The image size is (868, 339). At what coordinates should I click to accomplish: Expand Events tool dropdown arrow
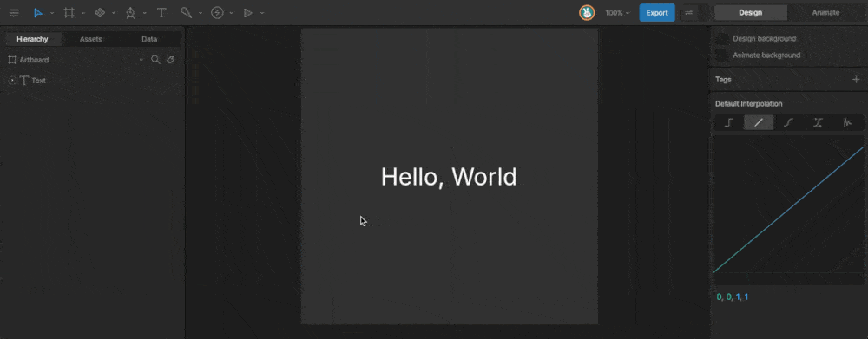tap(232, 13)
